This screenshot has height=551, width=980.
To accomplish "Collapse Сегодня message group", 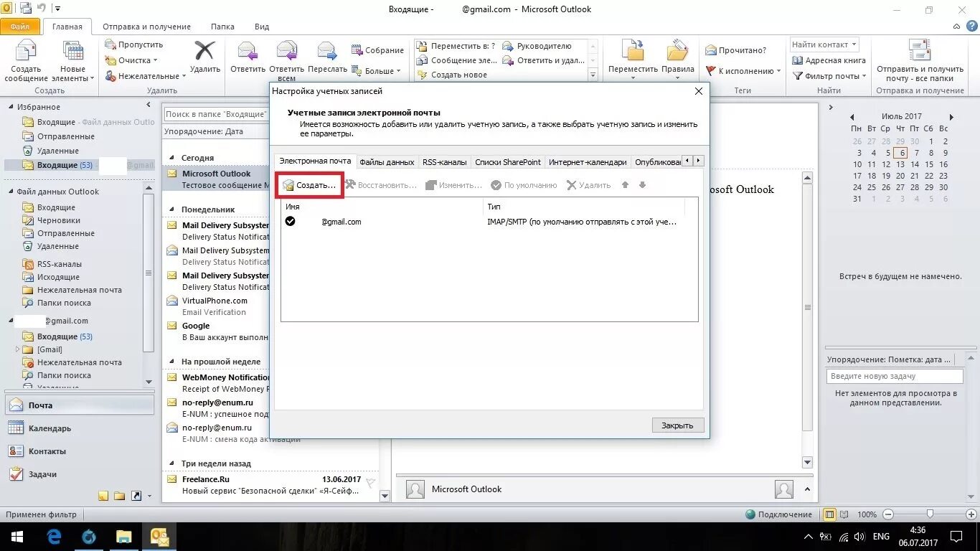I will click(172, 158).
